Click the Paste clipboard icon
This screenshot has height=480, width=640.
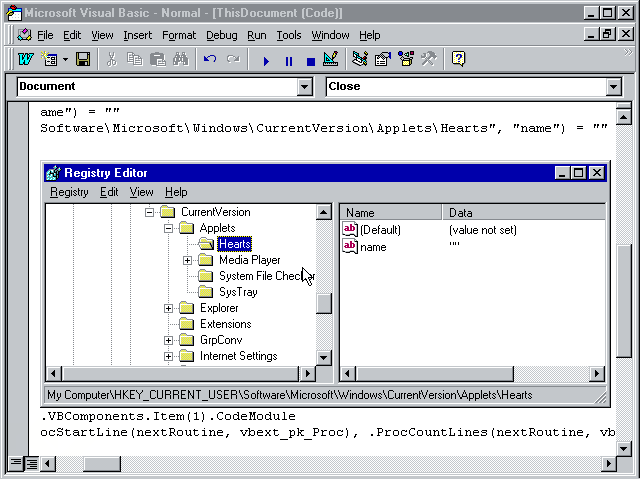158,60
